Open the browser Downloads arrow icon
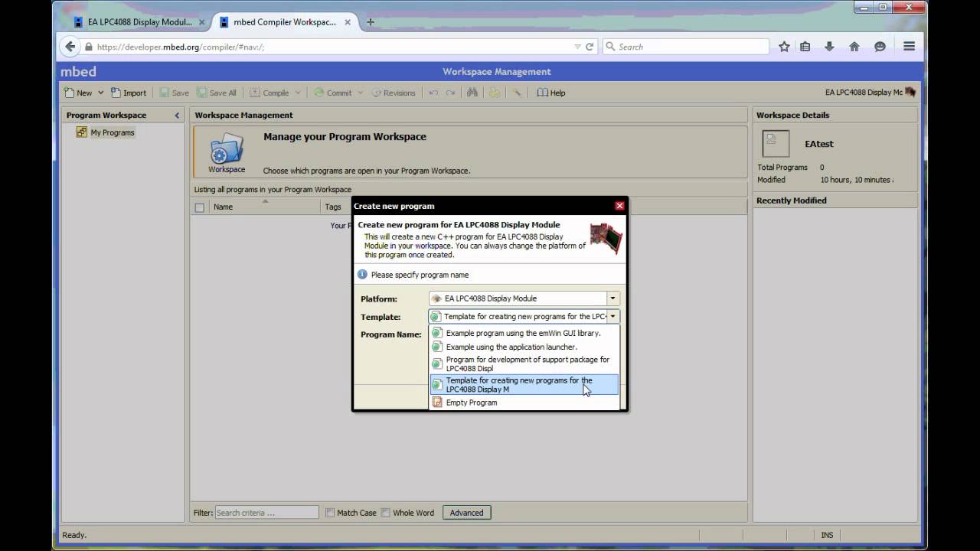This screenshot has width=980, height=551. coord(829,47)
